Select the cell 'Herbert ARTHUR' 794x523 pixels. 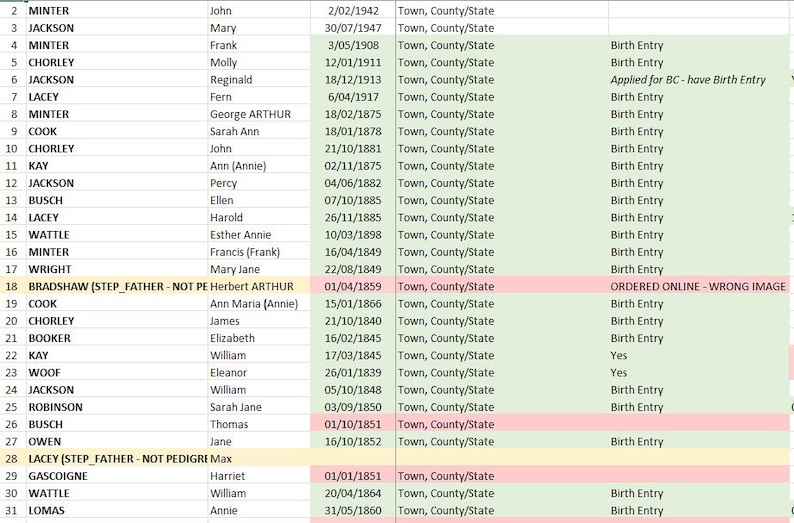pos(259,287)
